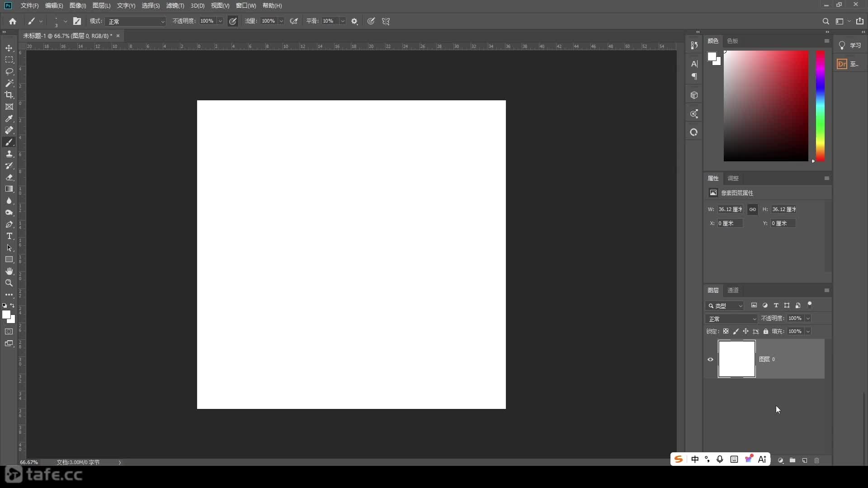Open the 学习 panel button

point(850,45)
